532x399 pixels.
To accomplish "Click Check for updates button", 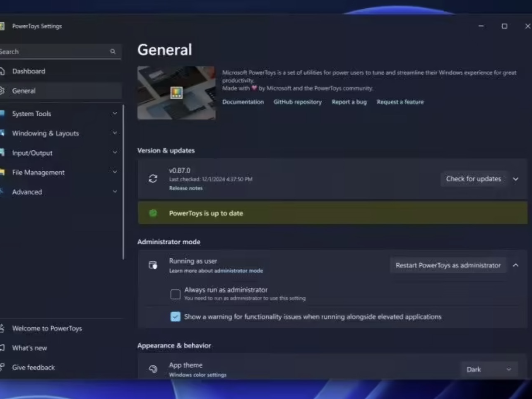I will (473, 179).
